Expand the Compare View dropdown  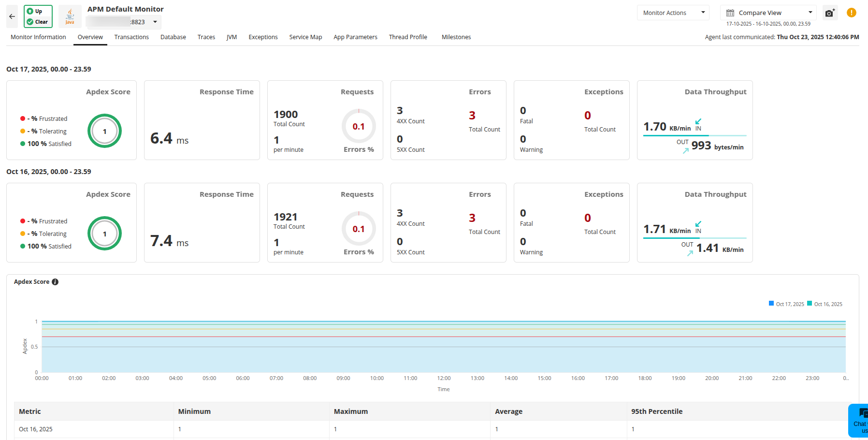pyautogui.click(x=768, y=13)
